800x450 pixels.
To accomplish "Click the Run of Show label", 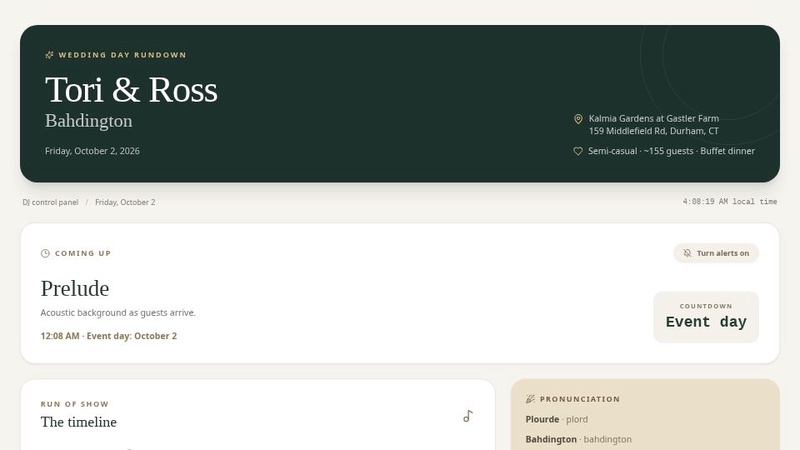I will tap(74, 404).
